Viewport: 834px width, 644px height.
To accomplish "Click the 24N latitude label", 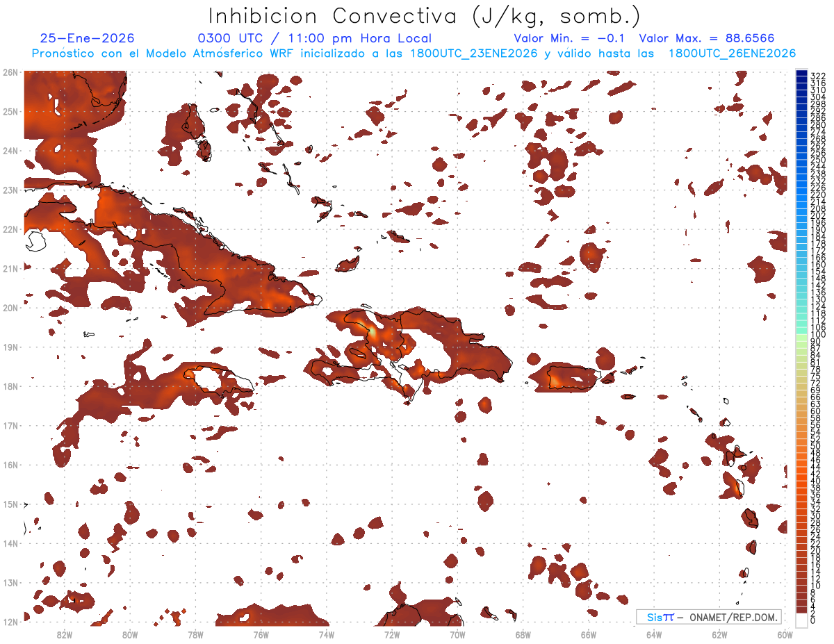I will point(10,150).
